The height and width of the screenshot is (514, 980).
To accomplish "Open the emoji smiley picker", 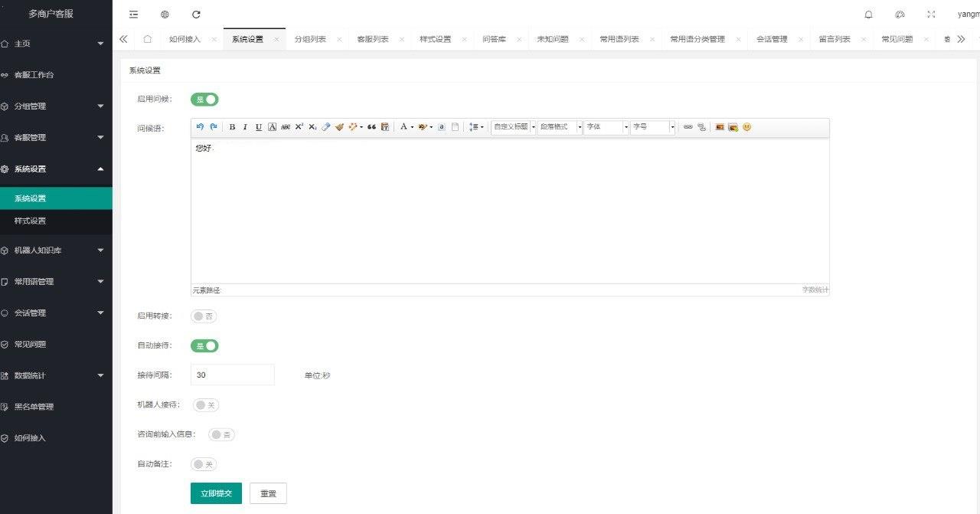I will click(747, 127).
